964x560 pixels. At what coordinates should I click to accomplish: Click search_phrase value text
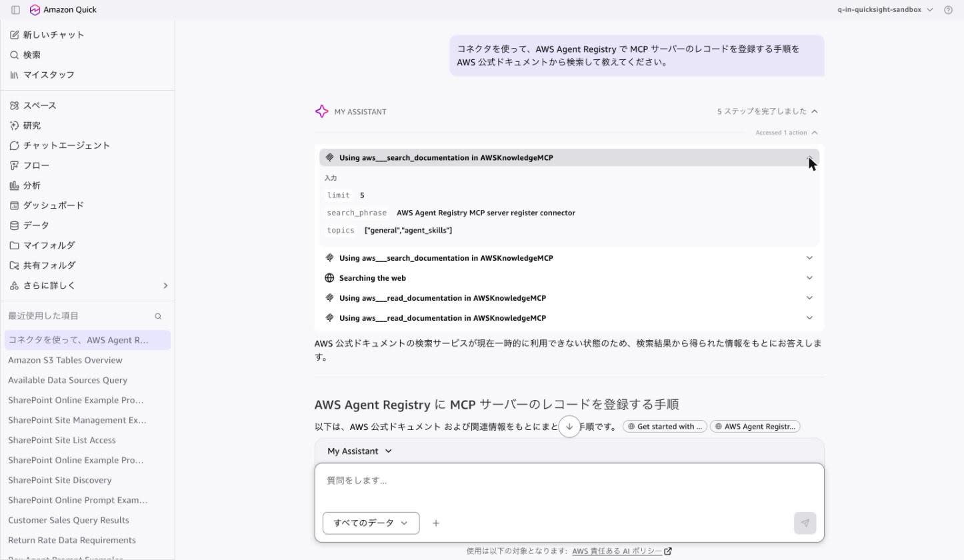[486, 213]
